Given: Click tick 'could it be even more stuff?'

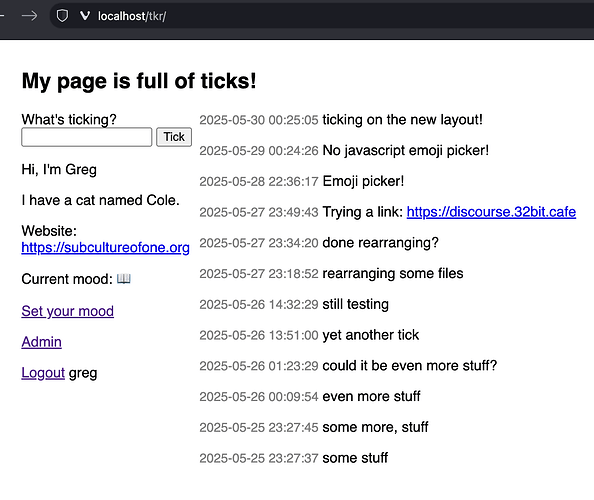Looking at the screenshot, I should point(410,366).
